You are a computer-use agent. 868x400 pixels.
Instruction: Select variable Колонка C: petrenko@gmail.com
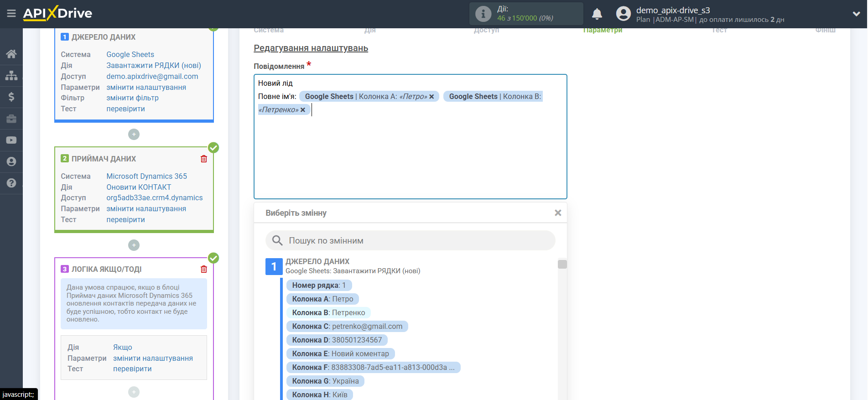click(x=347, y=326)
